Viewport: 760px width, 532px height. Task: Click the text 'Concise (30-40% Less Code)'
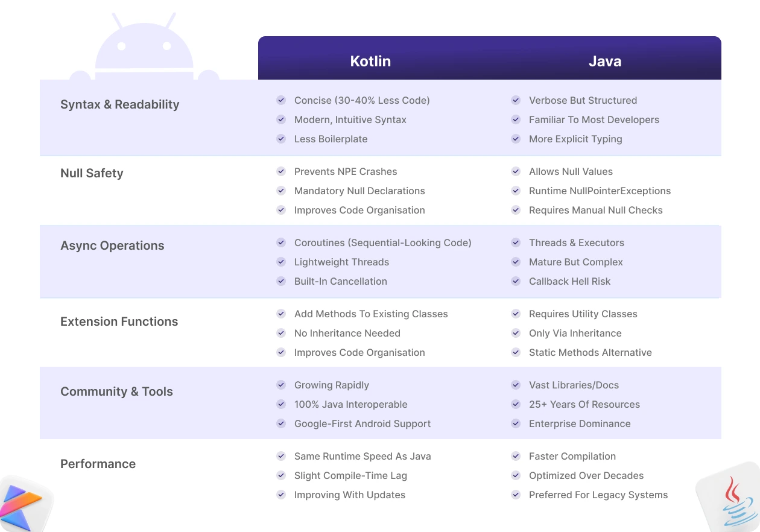click(x=362, y=100)
